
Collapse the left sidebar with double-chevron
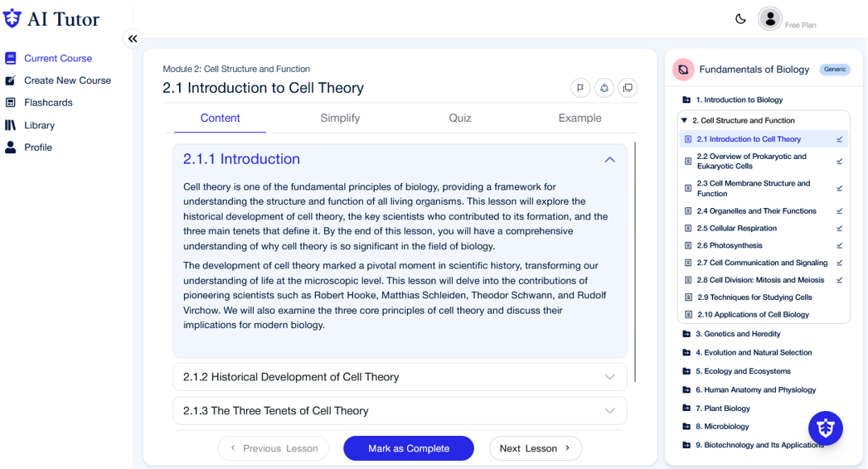(133, 38)
